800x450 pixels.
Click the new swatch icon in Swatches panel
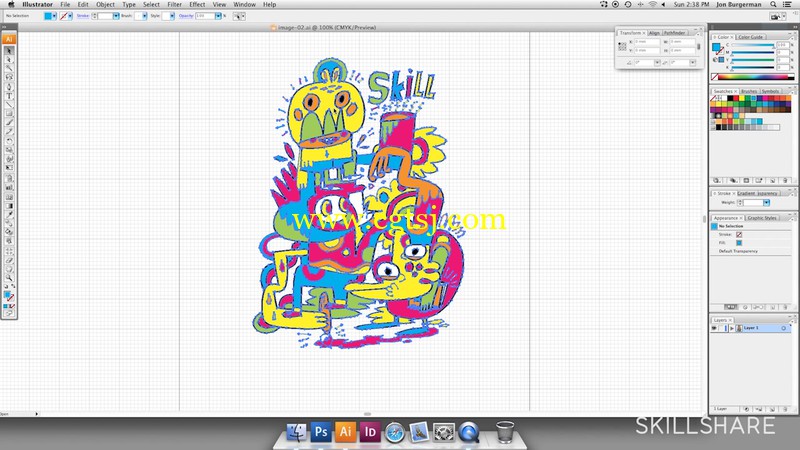click(772, 181)
